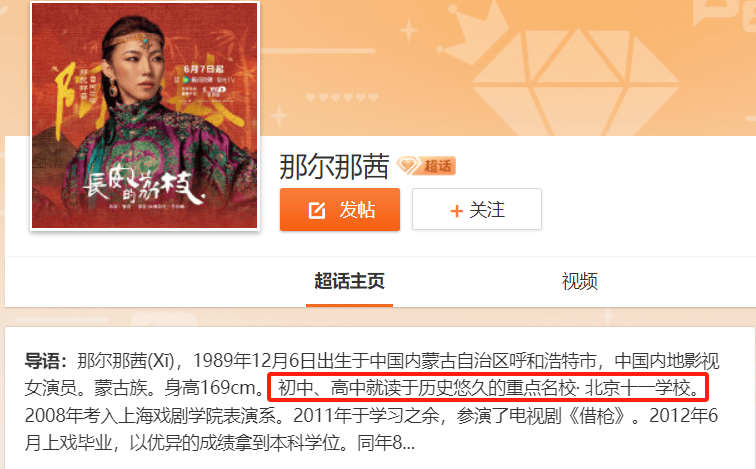
Task: Expand the truncated intro at the ellipsis
Action: pos(408,443)
